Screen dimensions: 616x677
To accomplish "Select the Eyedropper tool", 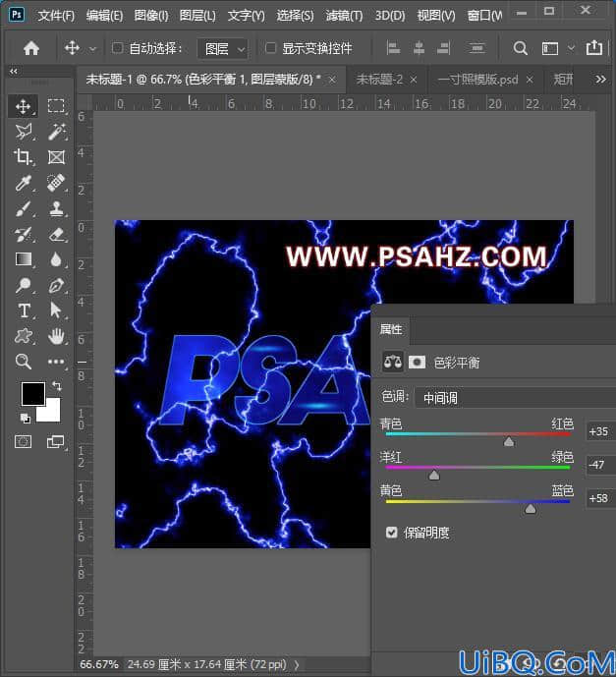I will (23, 183).
